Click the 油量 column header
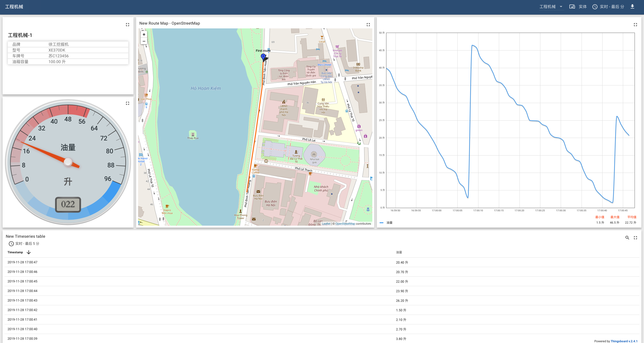 (399, 252)
